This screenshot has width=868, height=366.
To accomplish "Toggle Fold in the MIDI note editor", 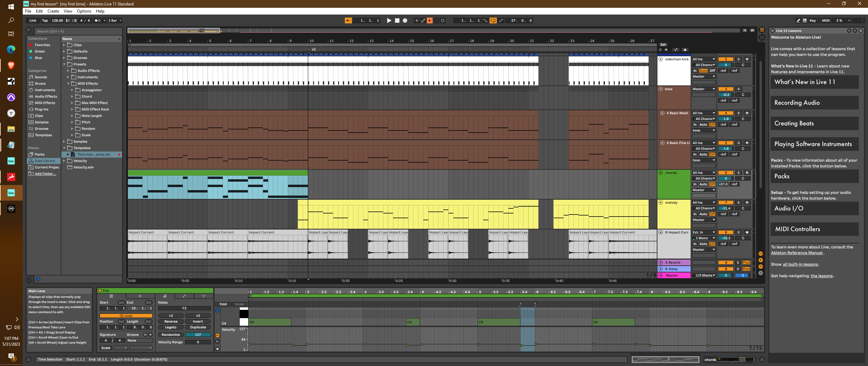I will click(x=223, y=304).
